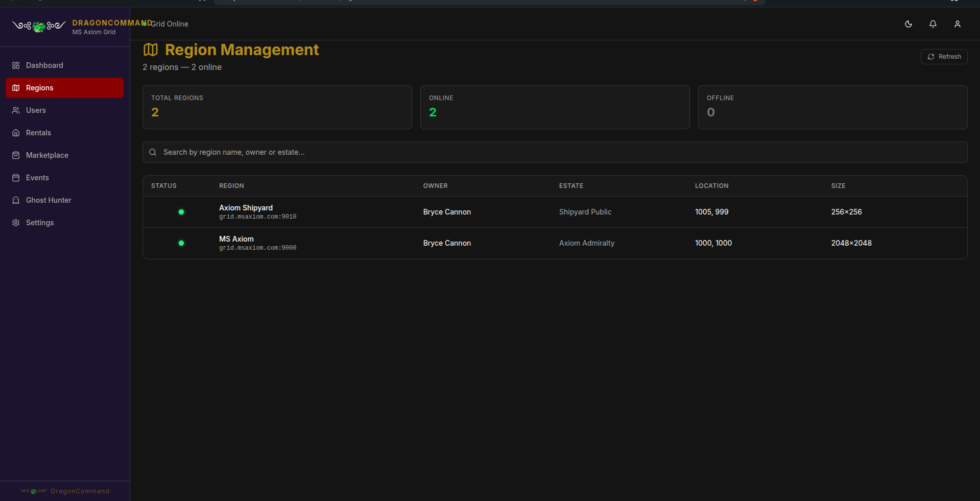Viewport: 980px width, 501px height.
Task: Click the LOCATION column header
Action: pos(711,186)
